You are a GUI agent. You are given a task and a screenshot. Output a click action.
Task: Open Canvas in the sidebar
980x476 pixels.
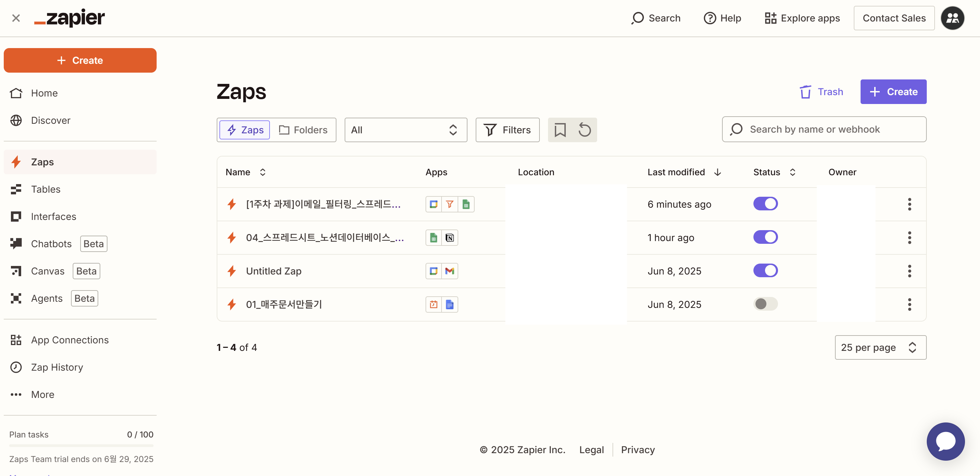coord(80,271)
